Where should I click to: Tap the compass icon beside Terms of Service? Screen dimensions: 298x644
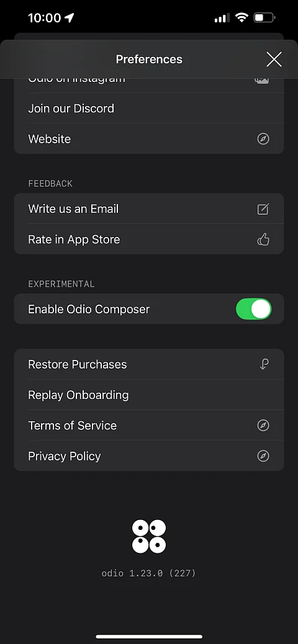(263, 426)
